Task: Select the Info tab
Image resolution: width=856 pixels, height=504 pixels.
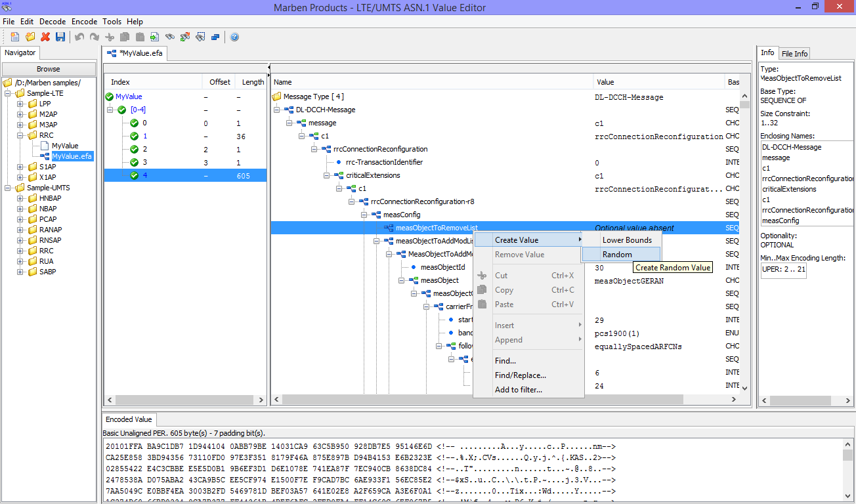Action: click(767, 52)
